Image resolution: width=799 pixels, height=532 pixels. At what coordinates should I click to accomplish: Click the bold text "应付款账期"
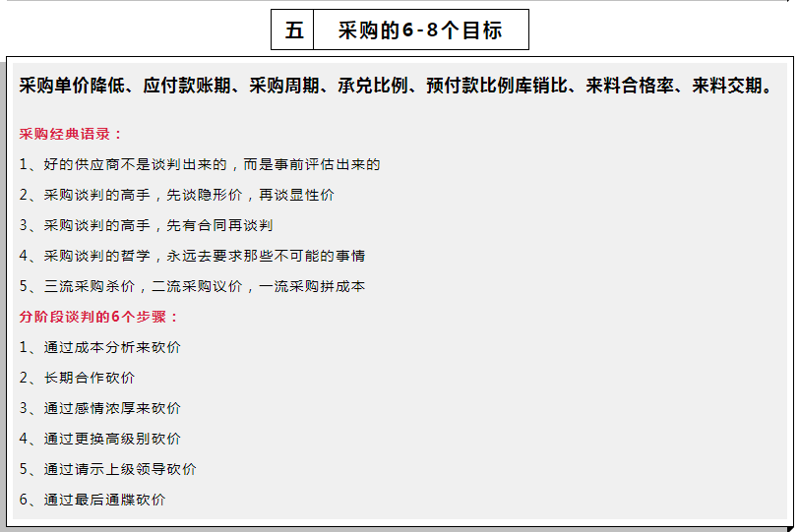tap(182, 86)
